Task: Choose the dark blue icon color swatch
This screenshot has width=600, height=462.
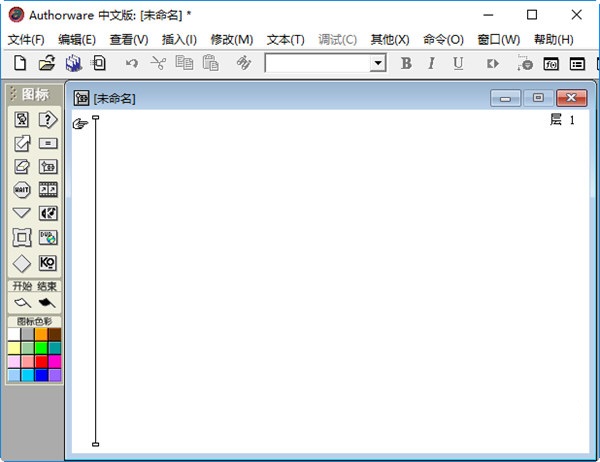Action: (41, 375)
